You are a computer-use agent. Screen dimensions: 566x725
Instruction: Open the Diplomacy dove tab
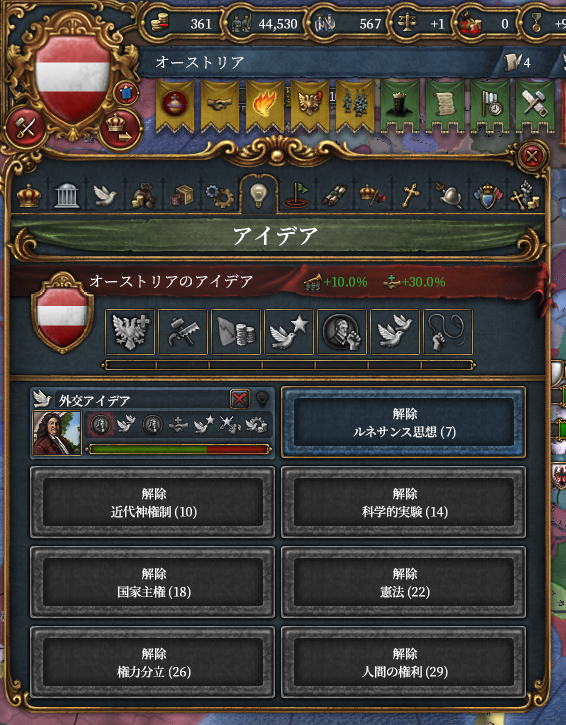(105, 196)
